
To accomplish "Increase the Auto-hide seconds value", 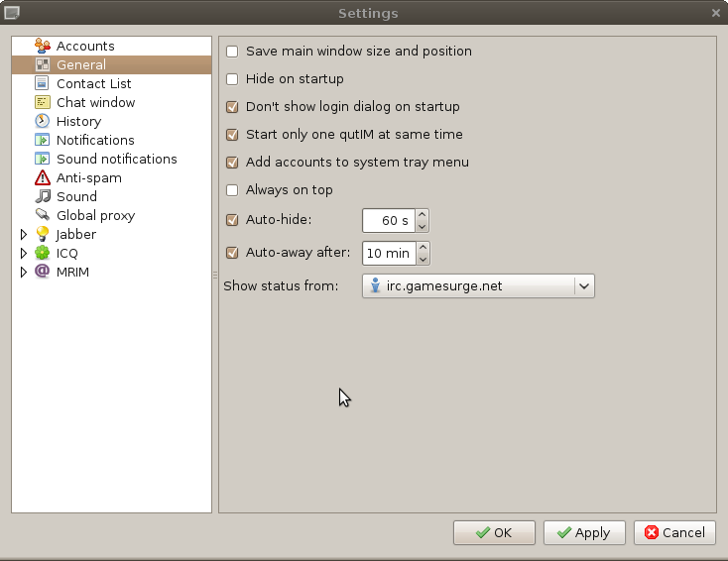I will coord(423,215).
